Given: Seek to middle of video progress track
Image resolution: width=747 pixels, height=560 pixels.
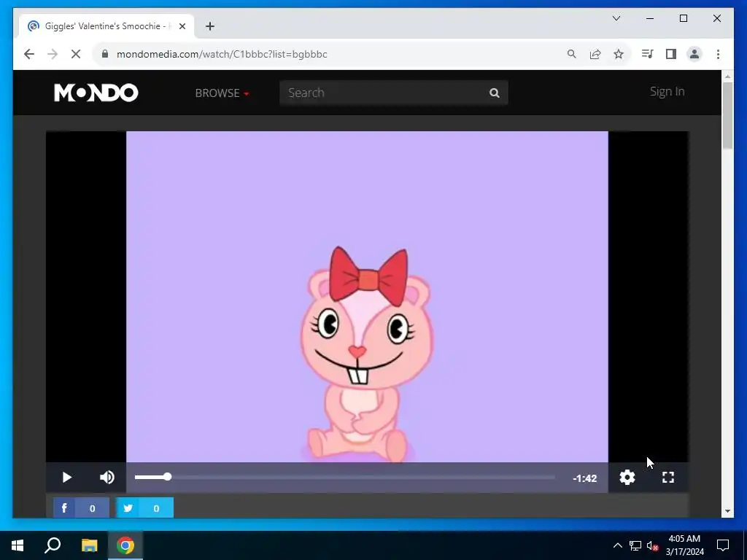Looking at the screenshot, I should (345, 477).
